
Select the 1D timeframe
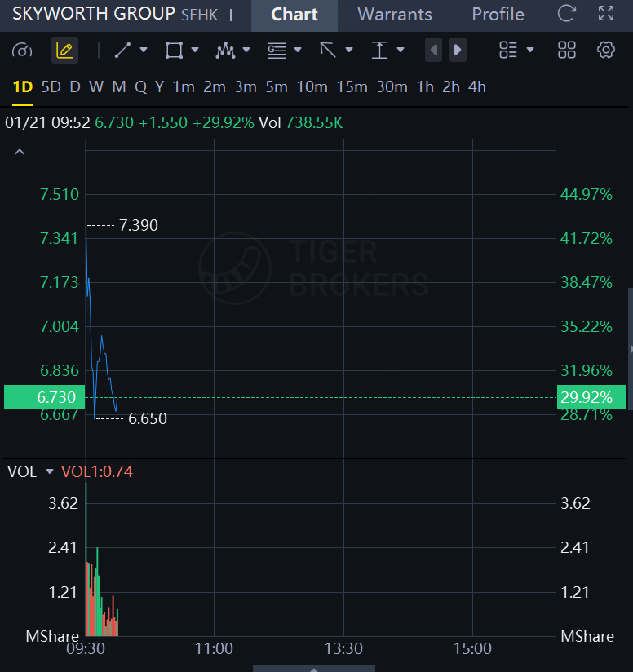(23, 87)
